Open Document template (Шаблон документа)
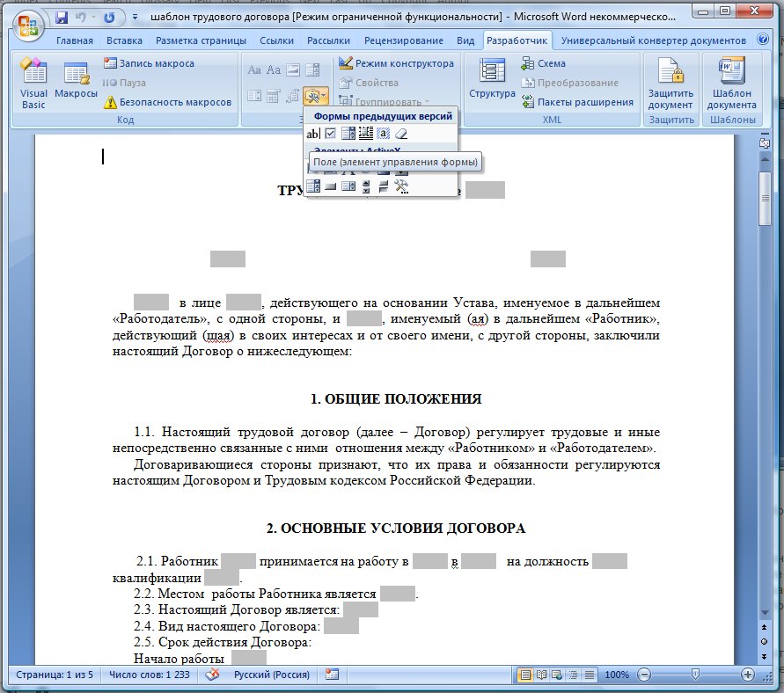784x693 pixels. point(731,83)
